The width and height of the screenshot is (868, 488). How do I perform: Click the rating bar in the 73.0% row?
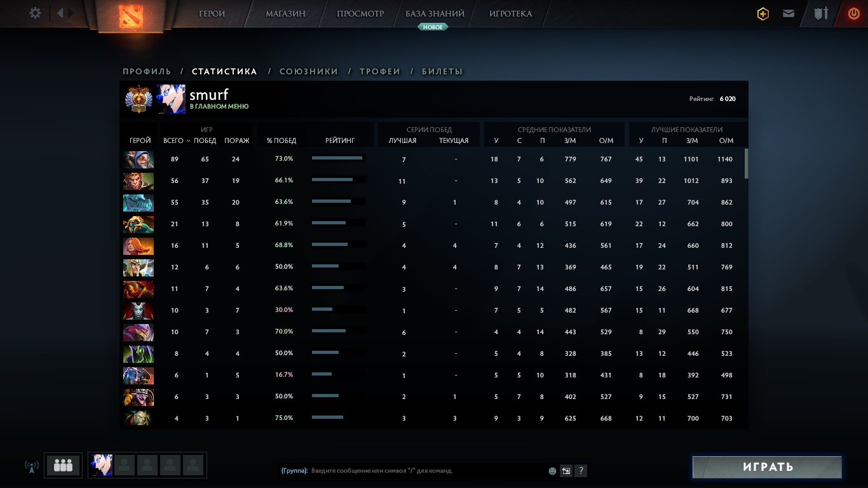tap(338, 158)
